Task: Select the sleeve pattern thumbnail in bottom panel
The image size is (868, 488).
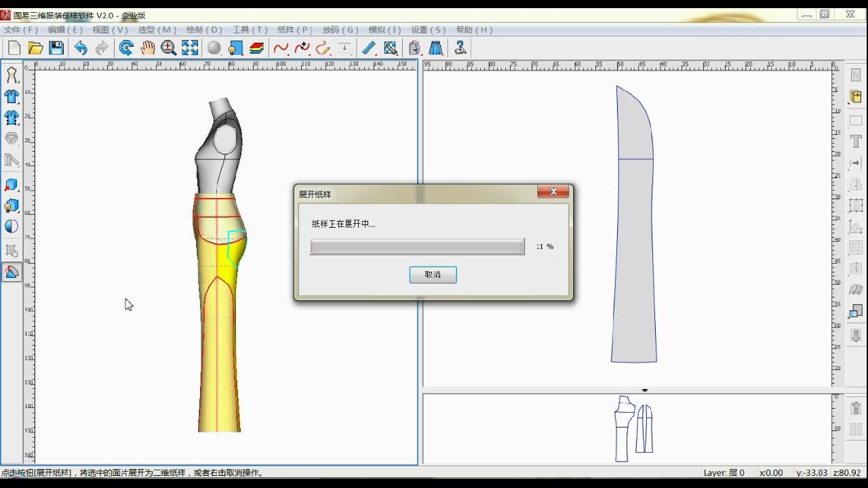Action: click(x=644, y=427)
